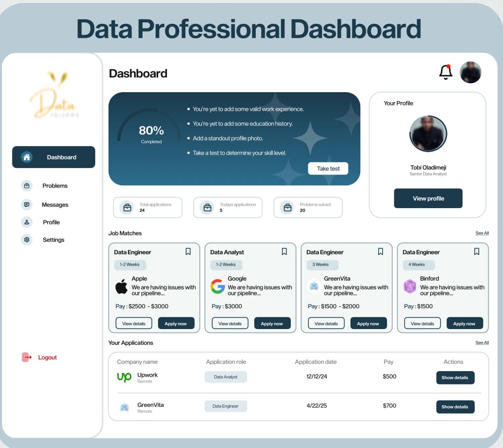Apply now to the GreenVita job
This screenshot has width=503, height=448.
click(x=368, y=324)
